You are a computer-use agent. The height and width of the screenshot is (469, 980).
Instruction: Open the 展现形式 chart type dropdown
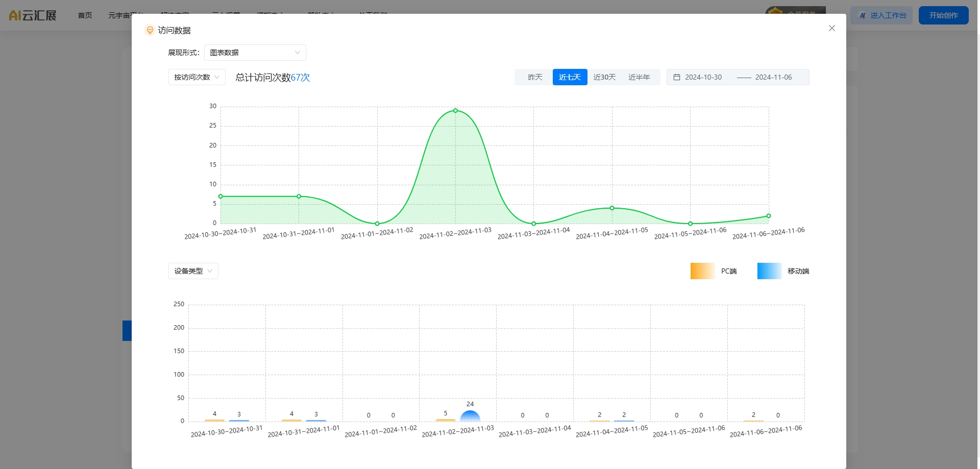point(255,52)
